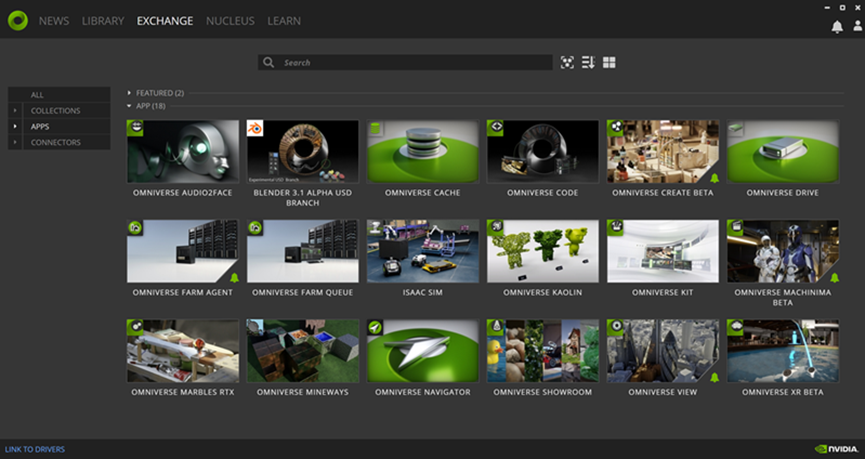
Task: Select the ALL category in sidebar
Action: 59,94
